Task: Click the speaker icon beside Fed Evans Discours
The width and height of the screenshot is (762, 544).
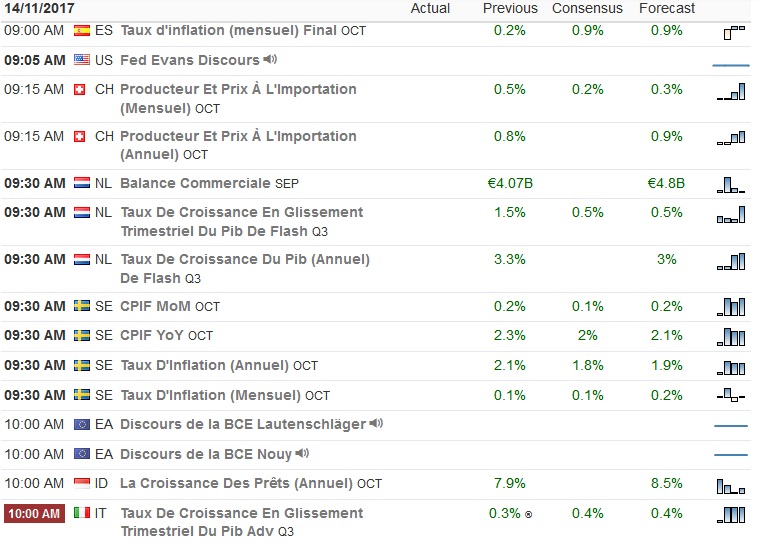Action: tap(271, 60)
